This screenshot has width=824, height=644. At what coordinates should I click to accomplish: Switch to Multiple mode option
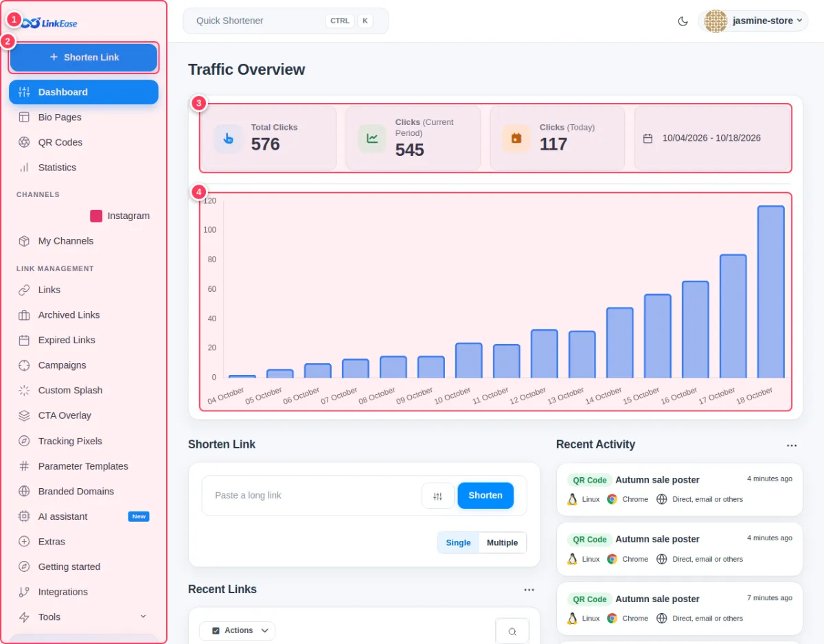[503, 542]
